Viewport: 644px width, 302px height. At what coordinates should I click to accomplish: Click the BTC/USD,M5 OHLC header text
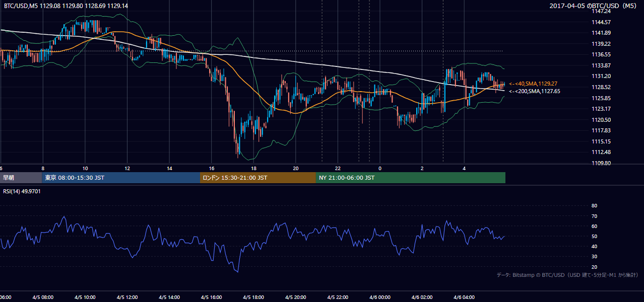66,6
